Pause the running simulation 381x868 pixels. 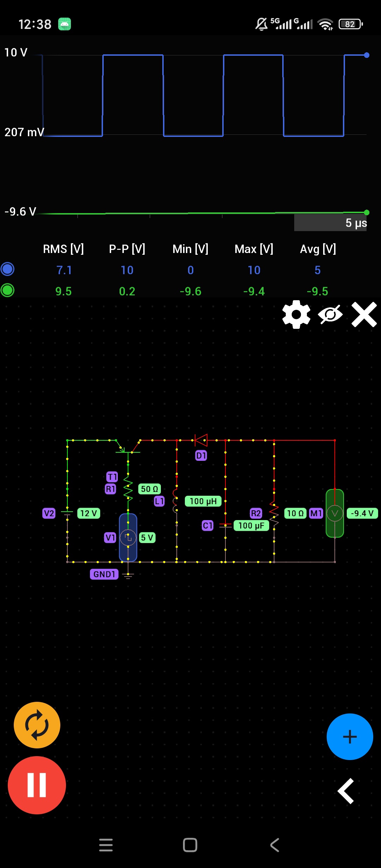(37, 785)
